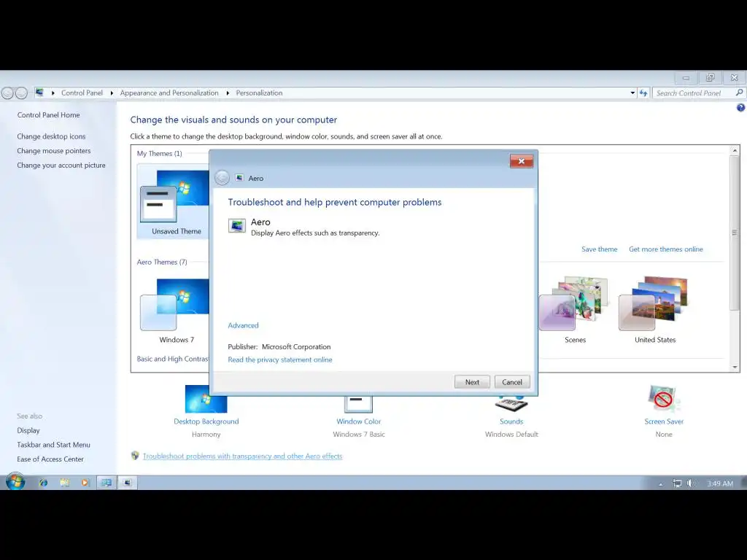Open Ease of Access Center link
747x560 pixels.
[50, 459]
